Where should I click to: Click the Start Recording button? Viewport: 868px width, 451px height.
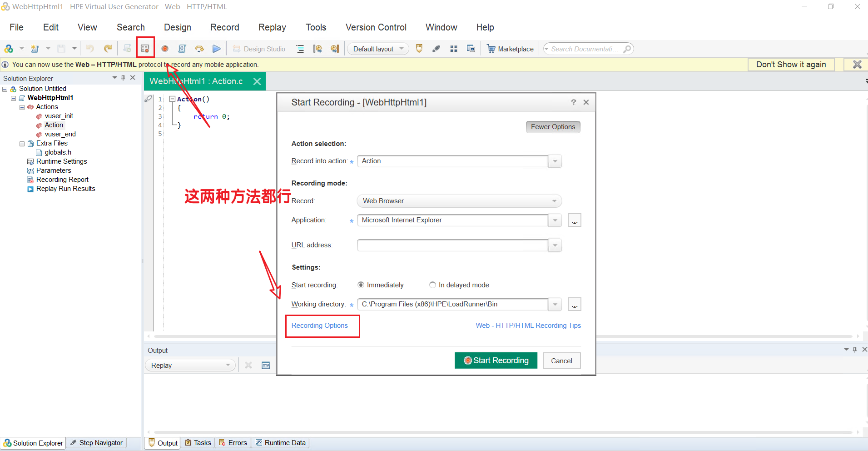(x=496, y=361)
